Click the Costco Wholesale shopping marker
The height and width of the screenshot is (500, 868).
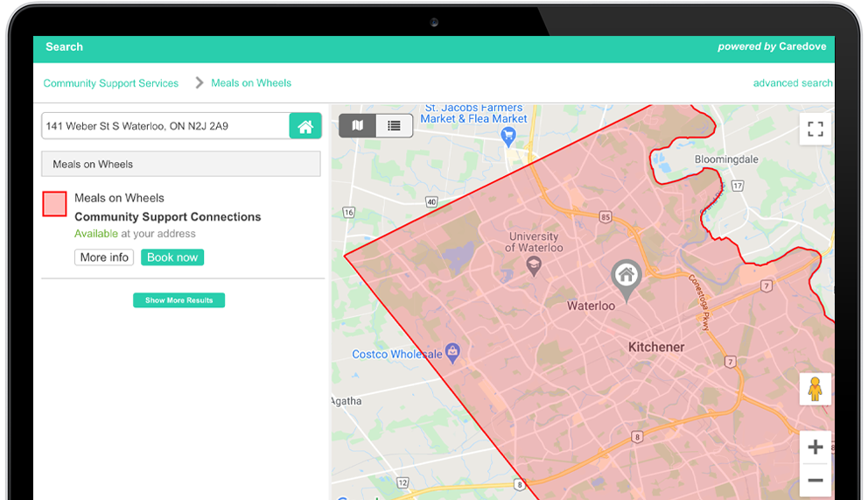tap(453, 353)
